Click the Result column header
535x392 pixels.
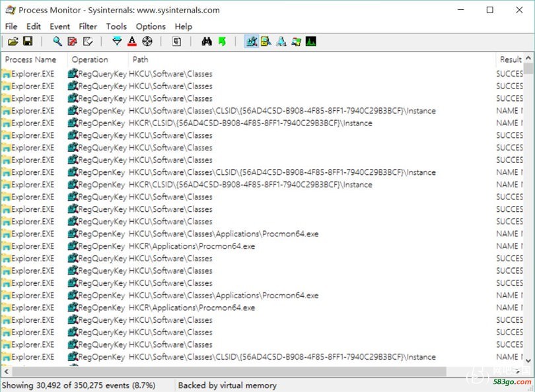point(510,59)
